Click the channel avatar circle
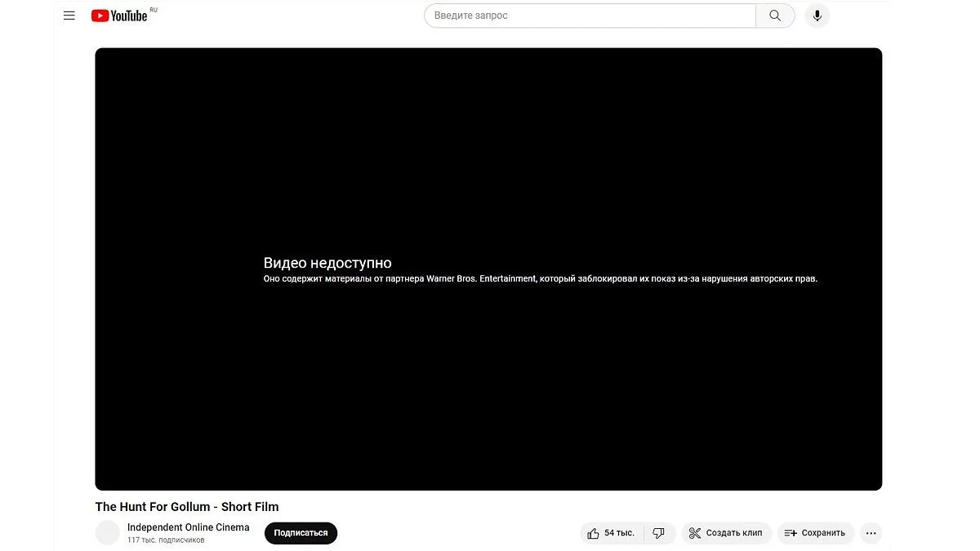980x551 pixels. [108, 533]
